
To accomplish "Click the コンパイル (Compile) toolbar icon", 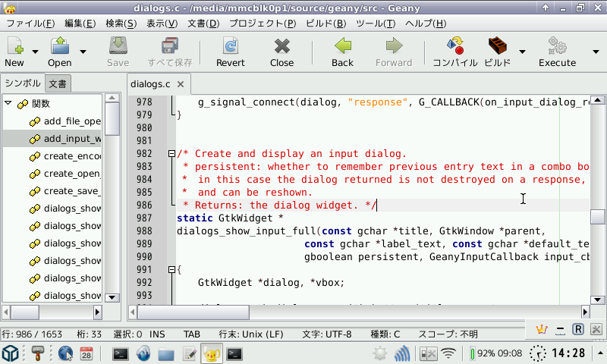I will (454, 45).
